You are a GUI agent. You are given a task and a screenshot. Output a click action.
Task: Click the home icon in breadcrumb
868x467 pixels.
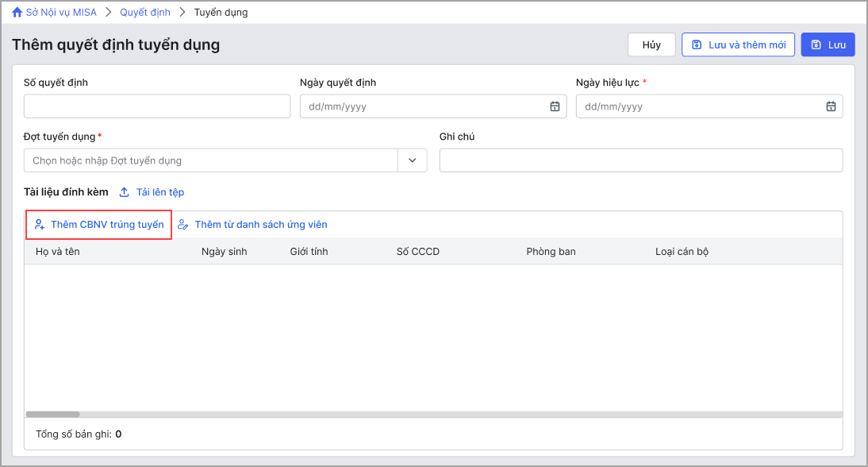coord(17,13)
